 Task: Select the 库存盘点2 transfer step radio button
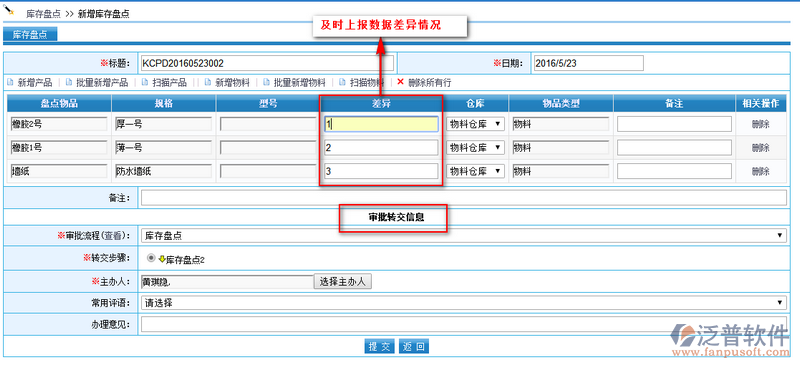(x=151, y=258)
